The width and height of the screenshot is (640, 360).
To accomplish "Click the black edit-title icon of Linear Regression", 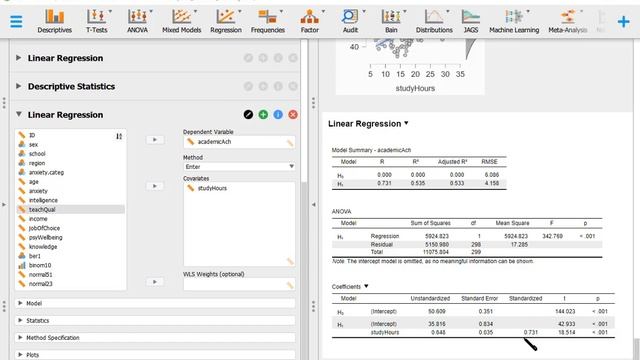I will (248, 115).
